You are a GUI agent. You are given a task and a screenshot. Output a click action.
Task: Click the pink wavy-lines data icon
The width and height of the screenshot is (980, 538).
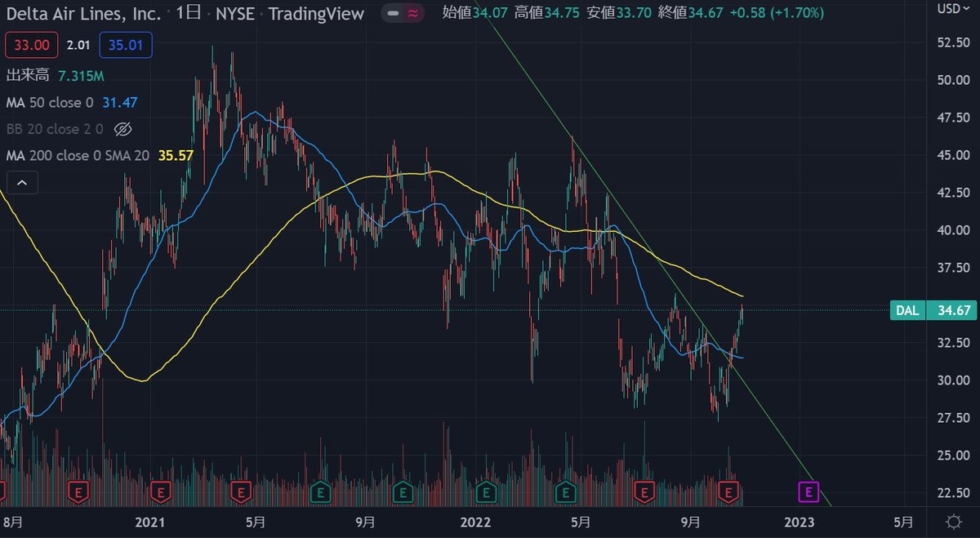[x=414, y=13]
